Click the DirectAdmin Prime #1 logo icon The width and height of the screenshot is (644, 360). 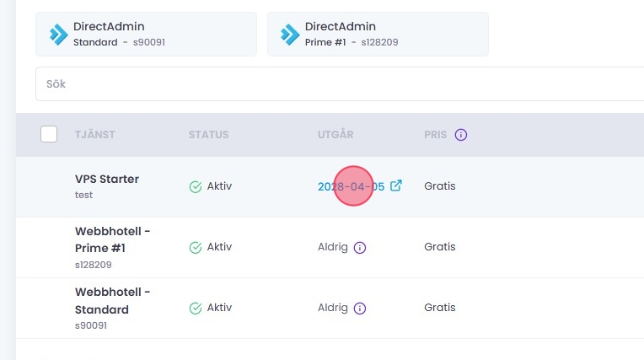click(x=290, y=34)
